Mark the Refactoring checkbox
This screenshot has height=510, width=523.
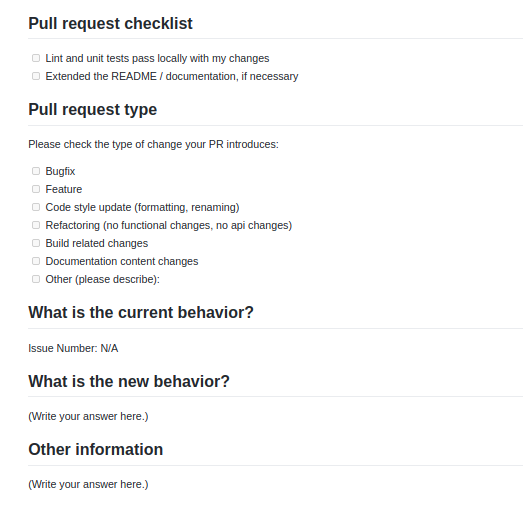pyautogui.click(x=36, y=225)
